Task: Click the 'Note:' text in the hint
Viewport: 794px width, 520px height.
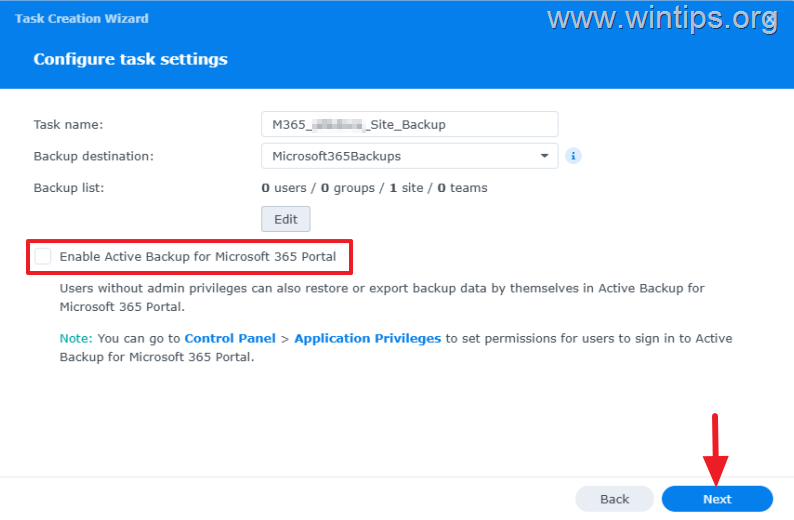Action: pyautogui.click(x=76, y=338)
